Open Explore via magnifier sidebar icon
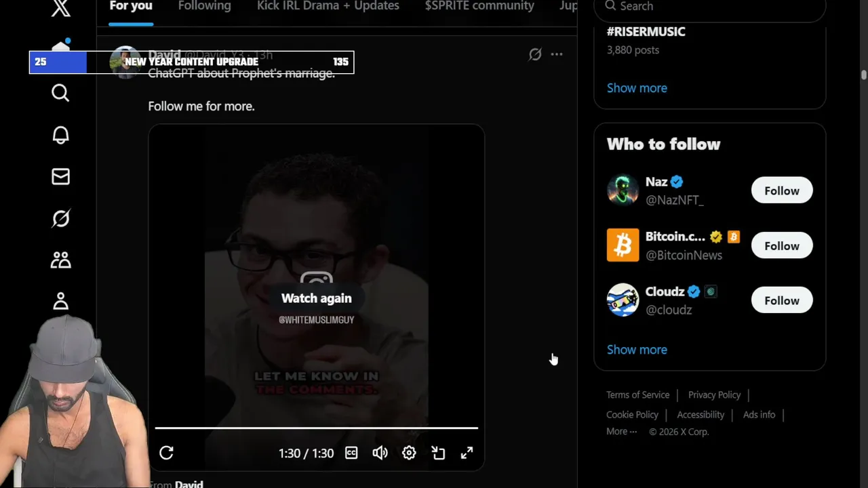 60,93
